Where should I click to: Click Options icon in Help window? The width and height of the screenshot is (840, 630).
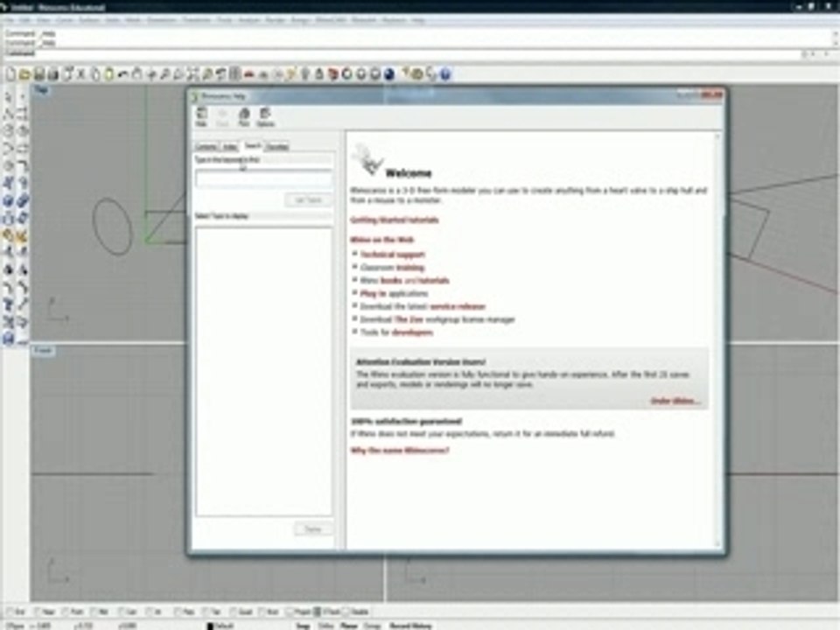(265, 116)
